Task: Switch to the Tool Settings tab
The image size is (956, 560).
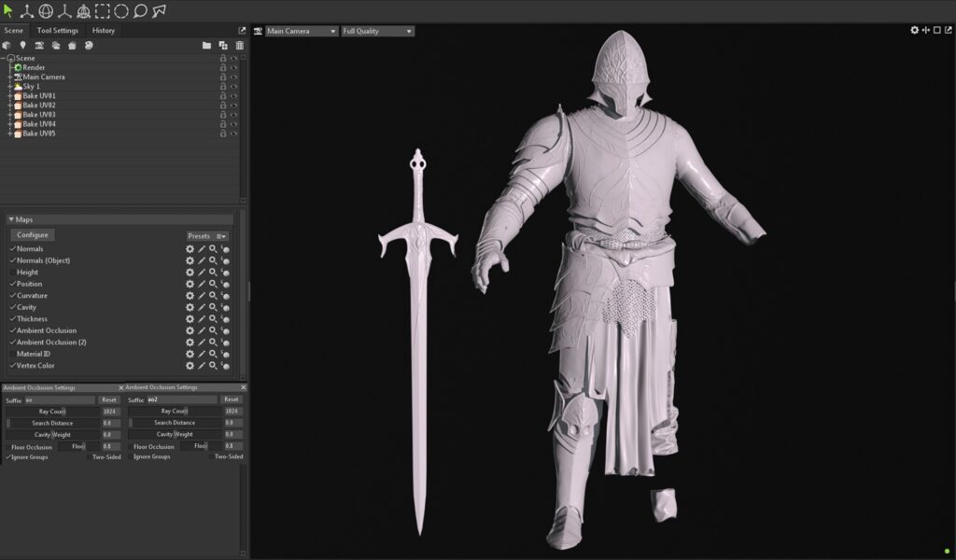Action: [58, 30]
